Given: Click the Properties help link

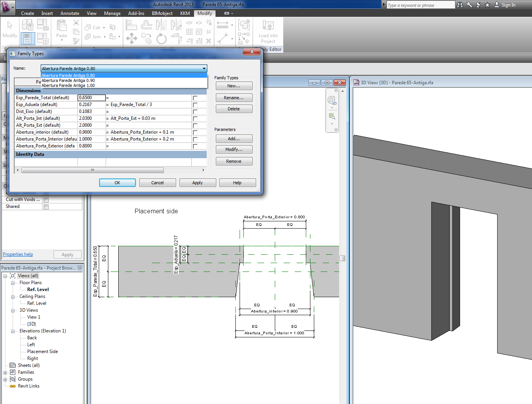Looking at the screenshot, I should [18, 254].
